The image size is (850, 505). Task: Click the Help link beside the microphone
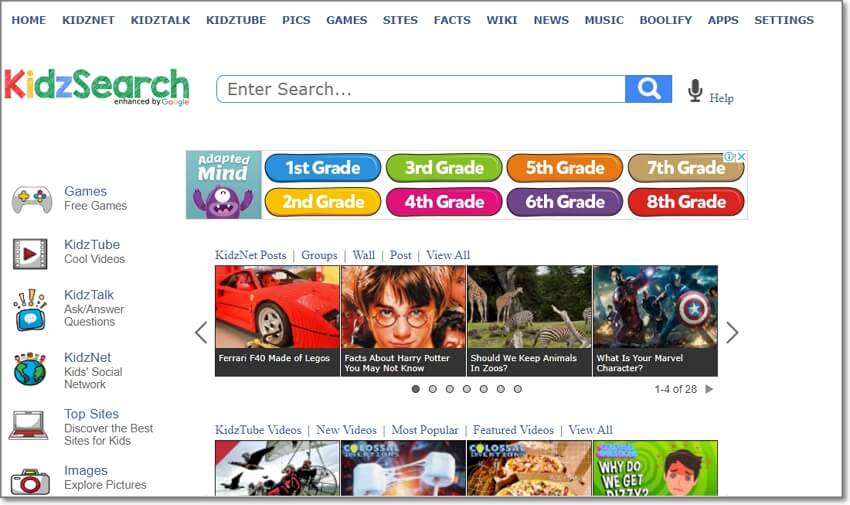coord(721,98)
